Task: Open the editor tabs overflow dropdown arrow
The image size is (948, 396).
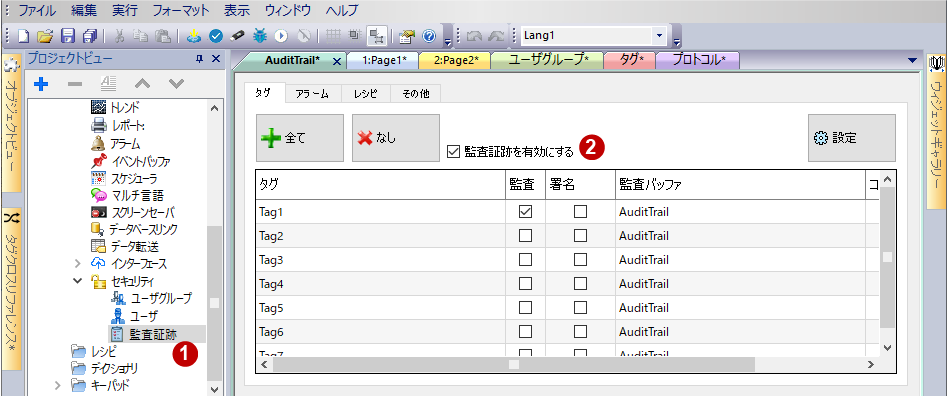Action: (x=913, y=60)
